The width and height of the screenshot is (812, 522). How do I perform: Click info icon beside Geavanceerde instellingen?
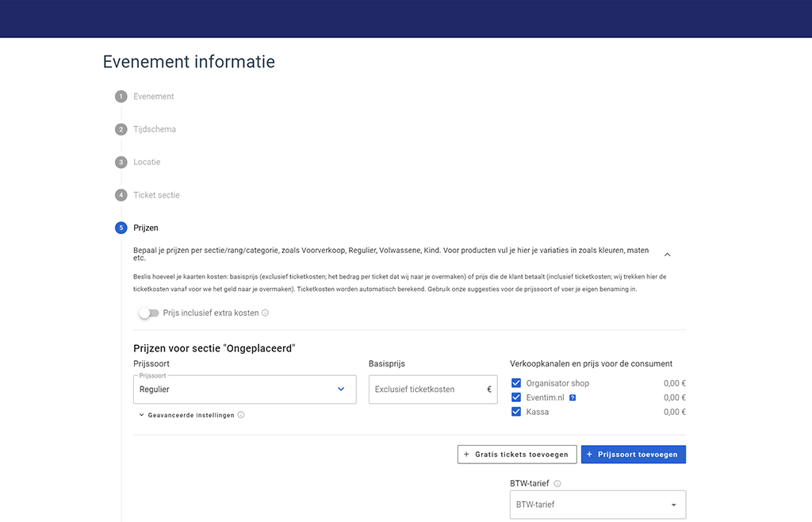pos(241,415)
